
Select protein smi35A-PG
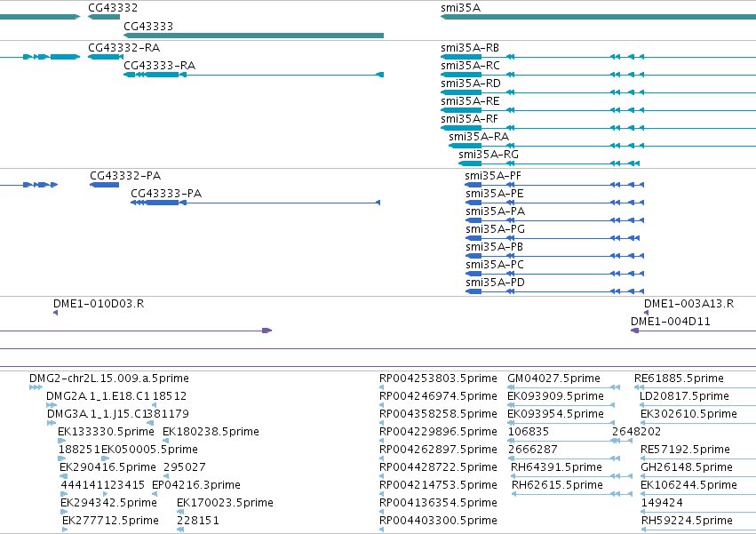[495, 229]
